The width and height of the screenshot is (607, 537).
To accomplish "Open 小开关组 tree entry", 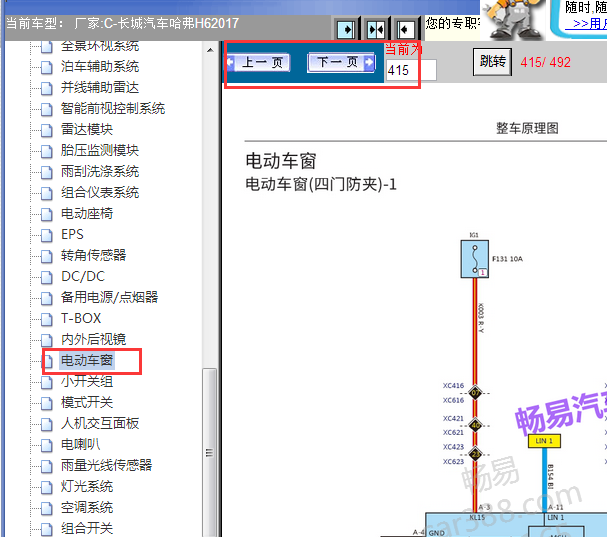I will click(87, 381).
